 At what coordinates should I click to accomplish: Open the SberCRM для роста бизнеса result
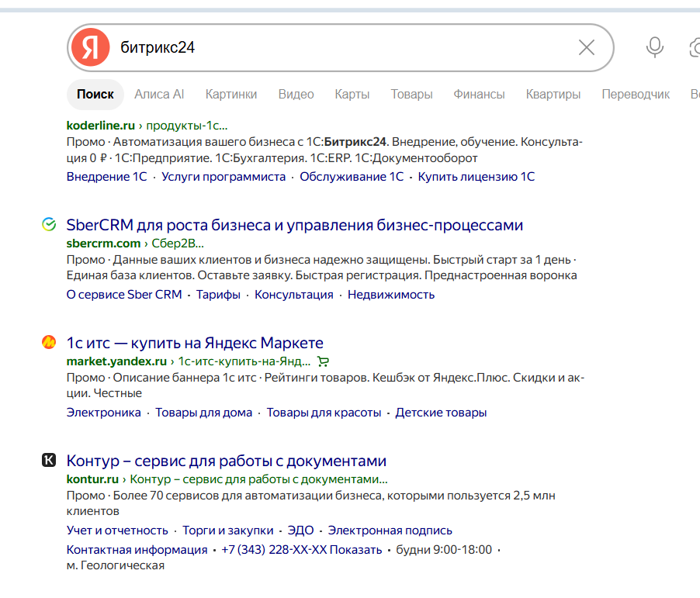point(295,225)
